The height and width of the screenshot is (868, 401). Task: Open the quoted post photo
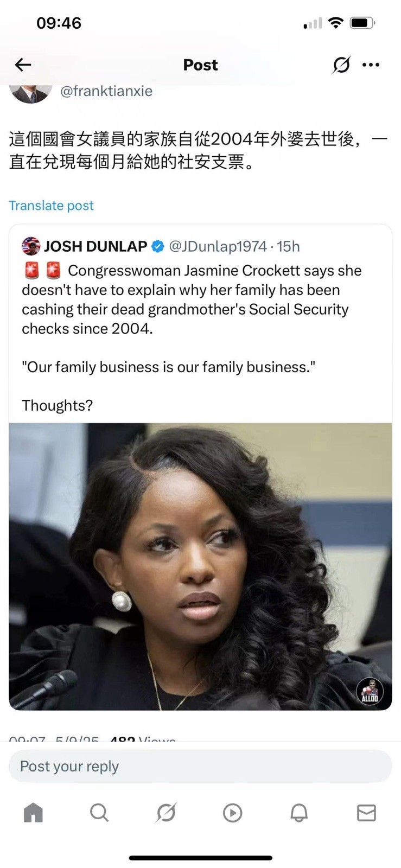pyautogui.click(x=200, y=566)
